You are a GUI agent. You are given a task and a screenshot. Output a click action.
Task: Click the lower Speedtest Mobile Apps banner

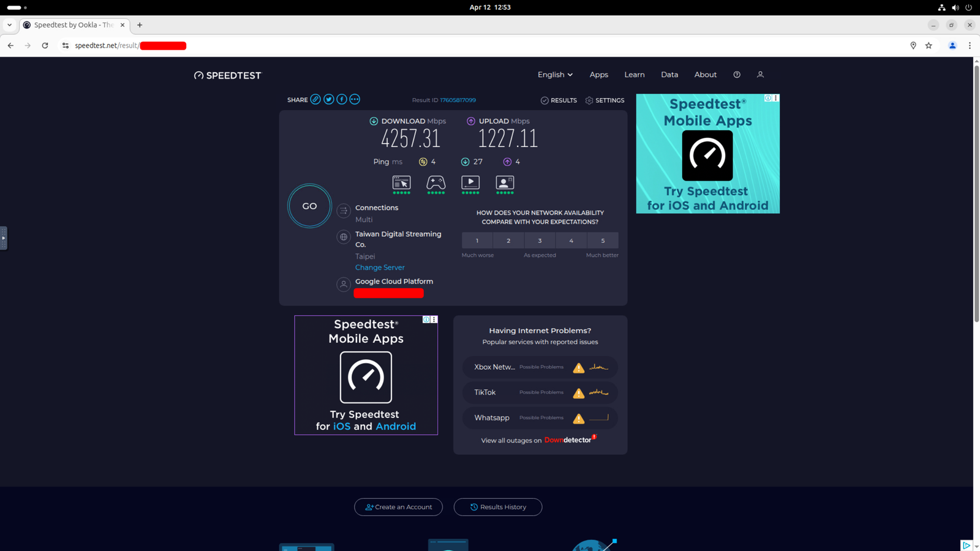pos(366,375)
